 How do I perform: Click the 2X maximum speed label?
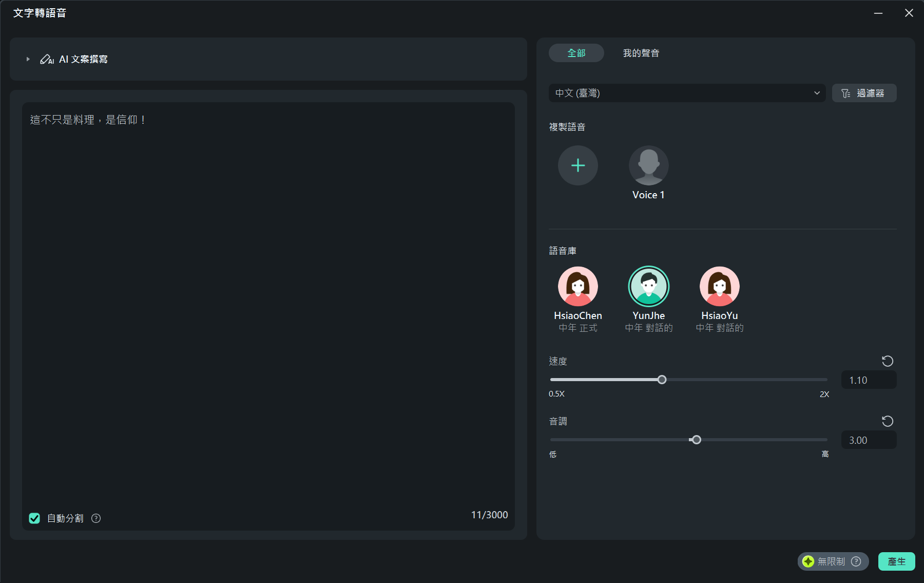824,394
